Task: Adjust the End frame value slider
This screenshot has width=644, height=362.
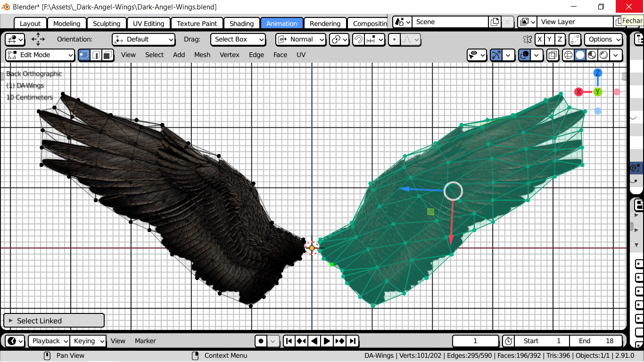Action: pos(596,341)
